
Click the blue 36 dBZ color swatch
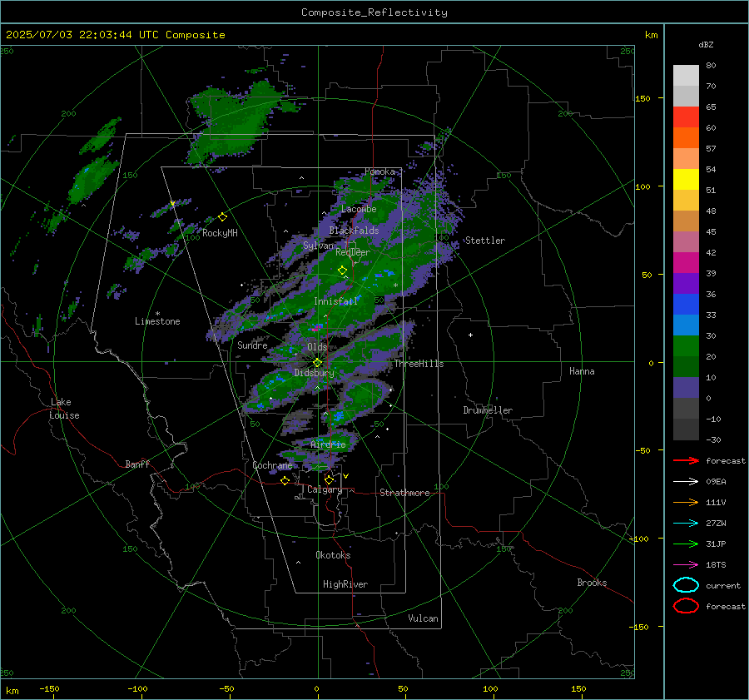pos(686,304)
